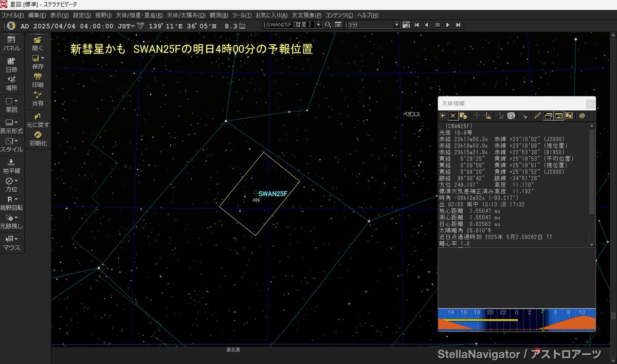Click the search magnifier next to SWAN25F box
The image size is (617, 364).
[x=328, y=24]
